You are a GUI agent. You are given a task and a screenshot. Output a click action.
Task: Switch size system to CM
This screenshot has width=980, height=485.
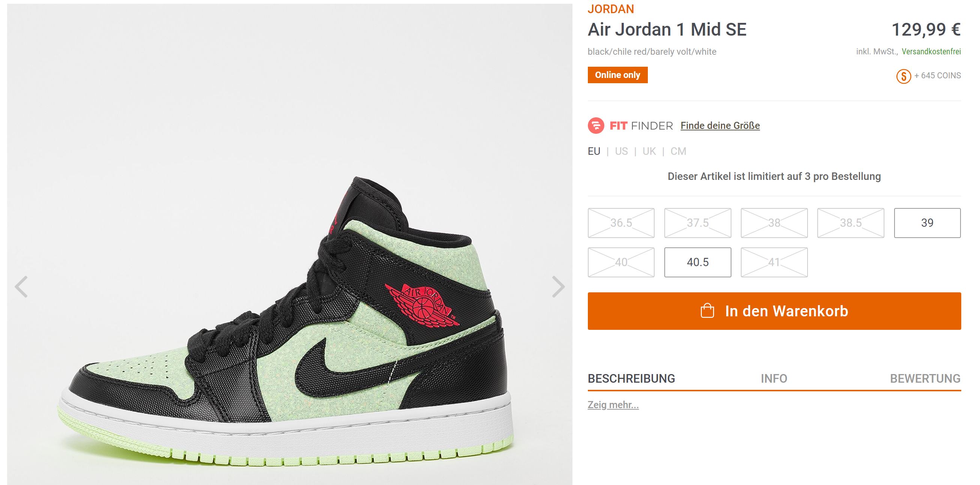[678, 151]
